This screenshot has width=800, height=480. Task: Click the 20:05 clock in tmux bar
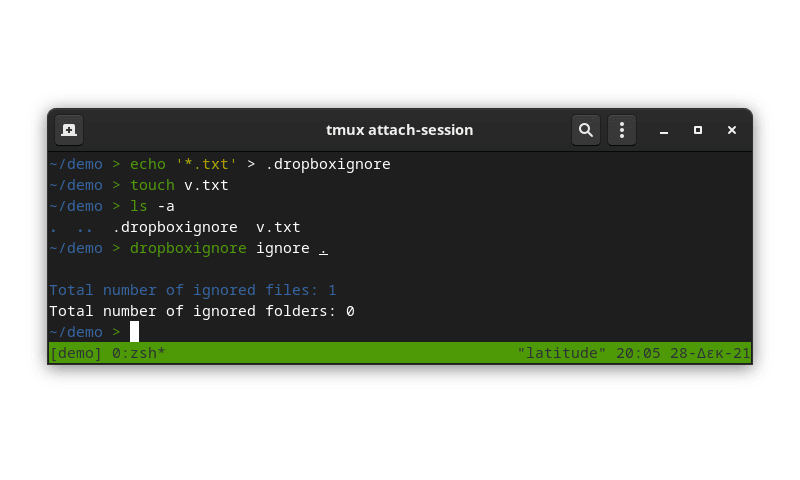pyautogui.click(x=638, y=353)
